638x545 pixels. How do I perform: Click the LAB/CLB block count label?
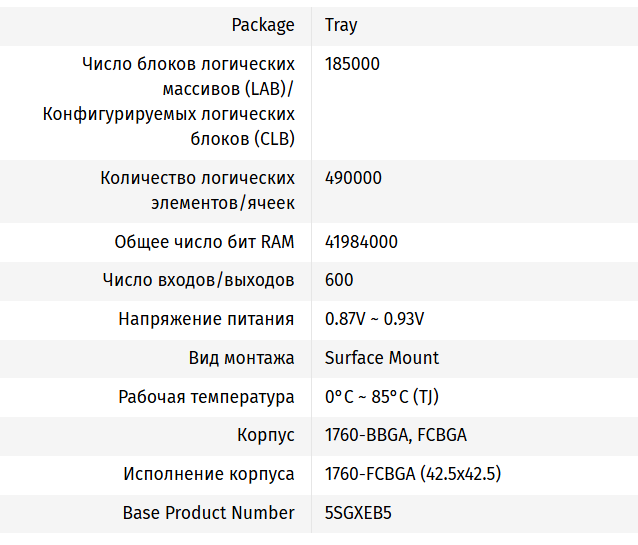coord(169,101)
